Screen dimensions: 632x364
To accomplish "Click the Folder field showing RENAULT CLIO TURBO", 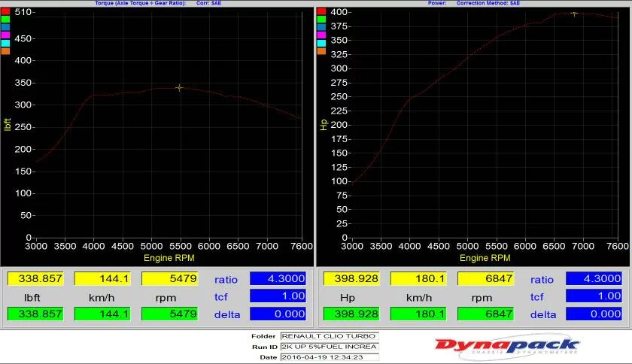I will [330, 335].
